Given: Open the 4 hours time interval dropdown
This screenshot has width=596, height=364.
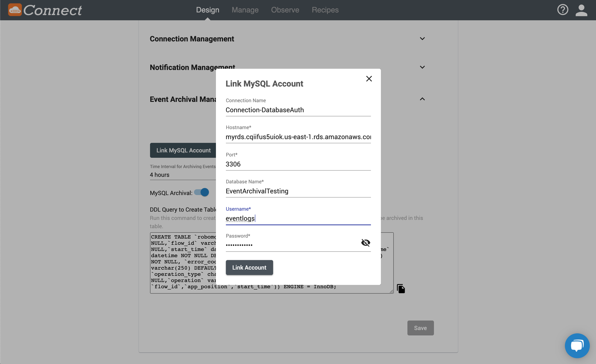Looking at the screenshot, I should [183, 175].
